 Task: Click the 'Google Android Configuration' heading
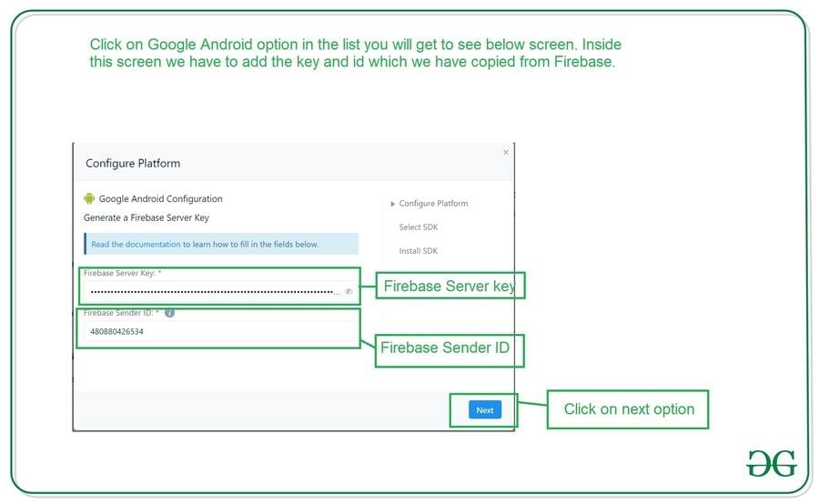[160, 198]
